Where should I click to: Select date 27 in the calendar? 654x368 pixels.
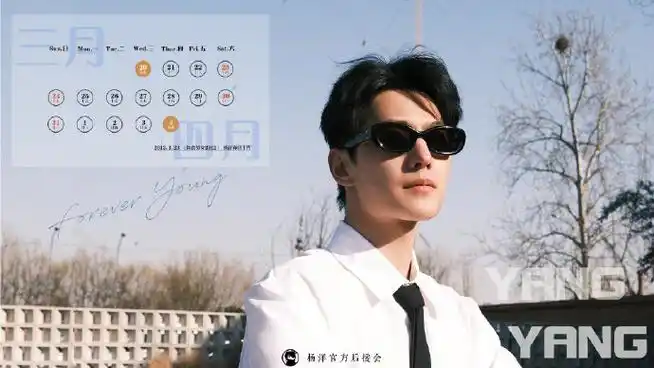coord(143,98)
